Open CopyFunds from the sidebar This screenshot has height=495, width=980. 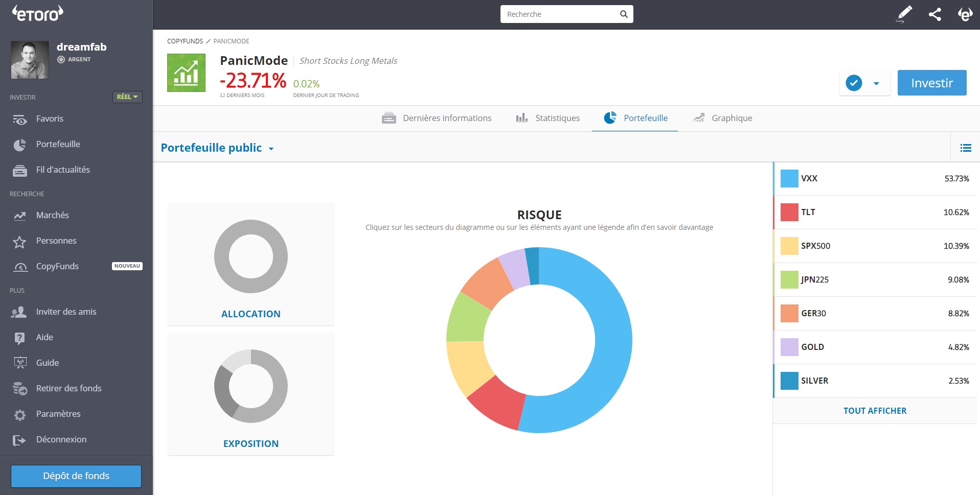pos(57,266)
